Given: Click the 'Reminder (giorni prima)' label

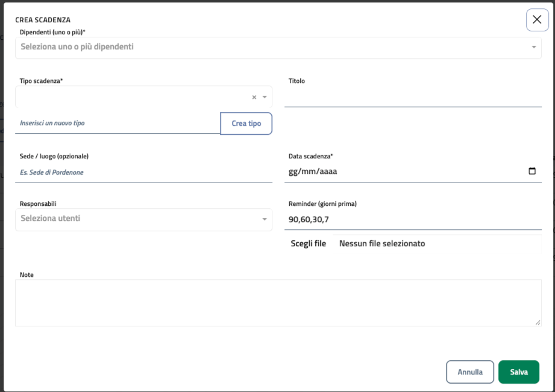Looking at the screenshot, I should pyautogui.click(x=322, y=204).
